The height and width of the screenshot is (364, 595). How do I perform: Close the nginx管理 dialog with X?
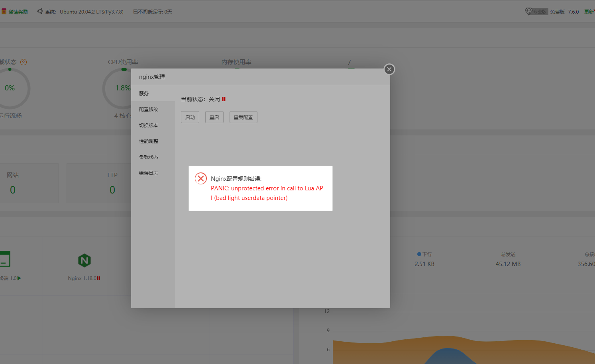389,69
